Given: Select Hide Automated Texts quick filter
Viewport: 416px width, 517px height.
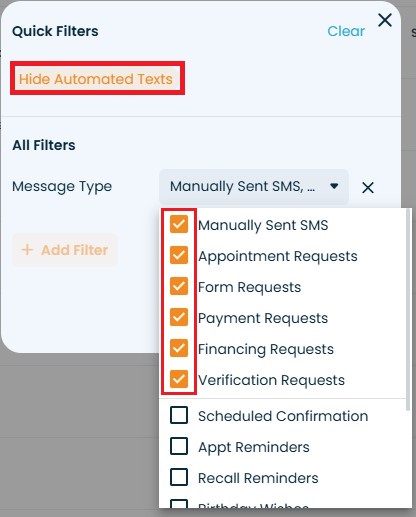Looking at the screenshot, I should (x=96, y=79).
